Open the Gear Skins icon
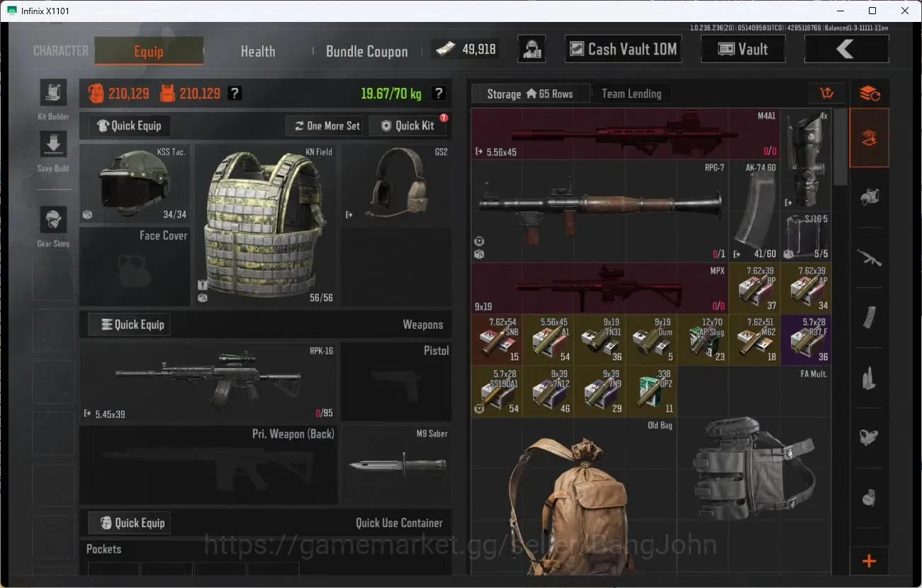 (x=53, y=220)
